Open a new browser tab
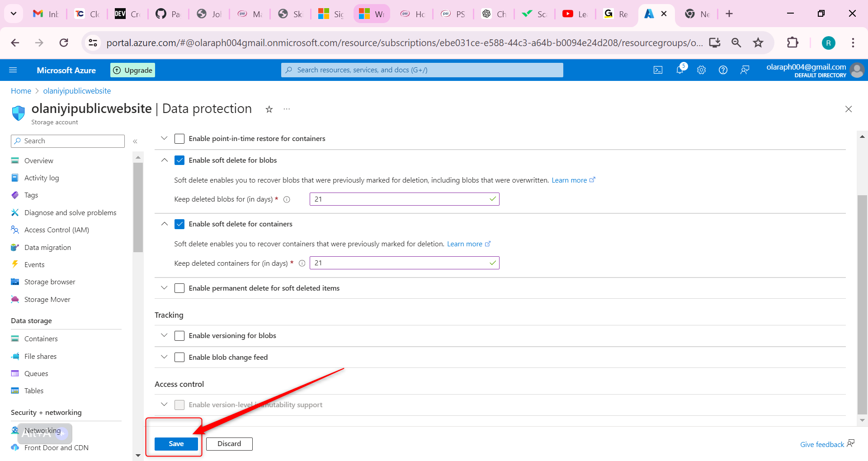This screenshot has width=868, height=461. coord(729,14)
